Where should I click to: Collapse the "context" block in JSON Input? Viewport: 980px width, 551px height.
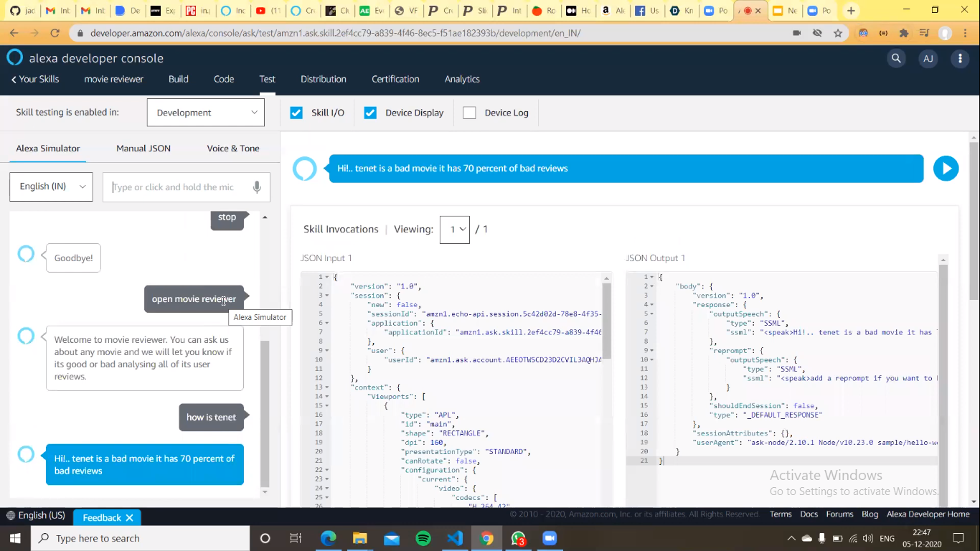327,387
